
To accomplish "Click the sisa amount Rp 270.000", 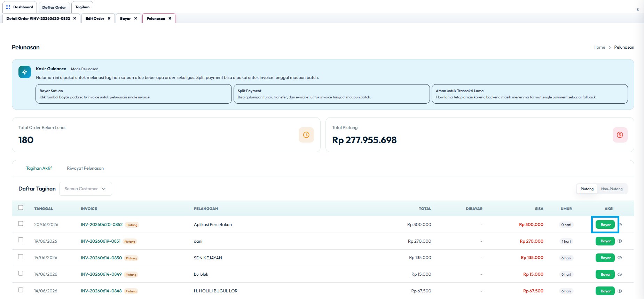I will [531, 241].
